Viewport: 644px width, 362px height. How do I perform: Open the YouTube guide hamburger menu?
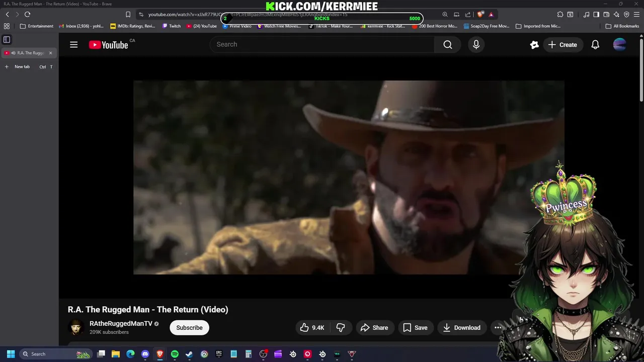[73, 45]
